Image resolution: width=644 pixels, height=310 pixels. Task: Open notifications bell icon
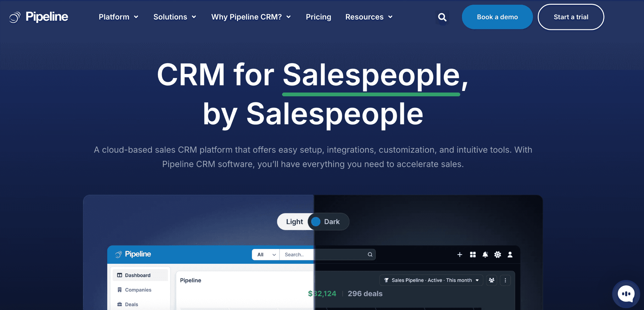pyautogui.click(x=485, y=255)
